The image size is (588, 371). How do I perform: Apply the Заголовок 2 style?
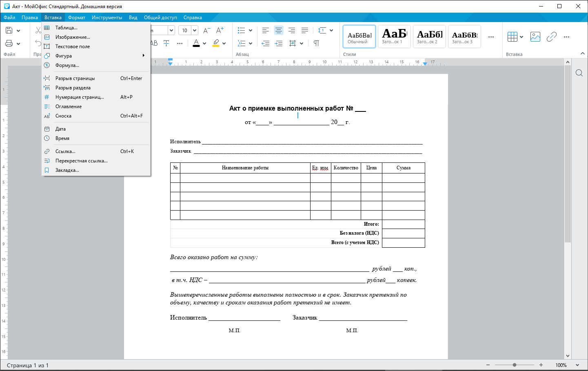click(430, 37)
